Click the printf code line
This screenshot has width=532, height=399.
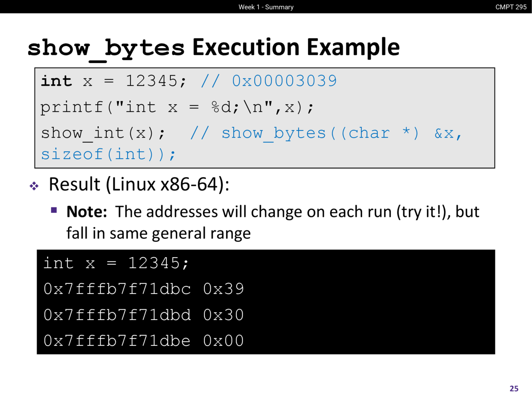coord(177,107)
